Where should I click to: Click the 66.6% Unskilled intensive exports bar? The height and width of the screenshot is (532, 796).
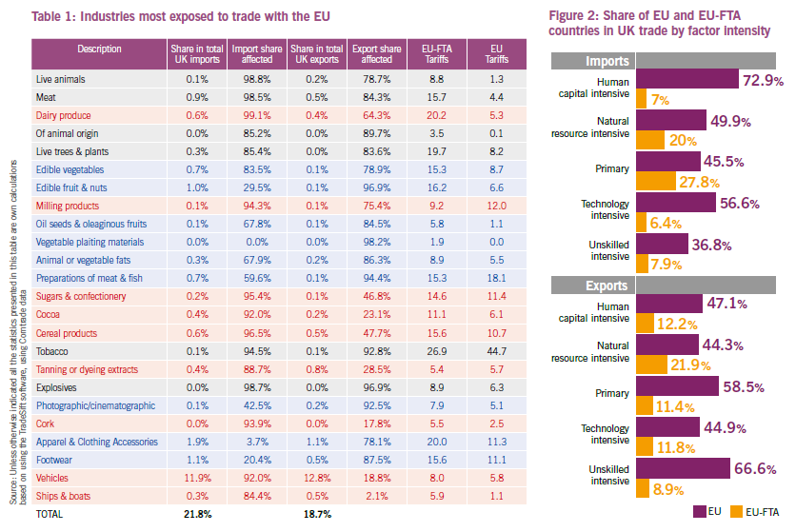click(x=682, y=468)
